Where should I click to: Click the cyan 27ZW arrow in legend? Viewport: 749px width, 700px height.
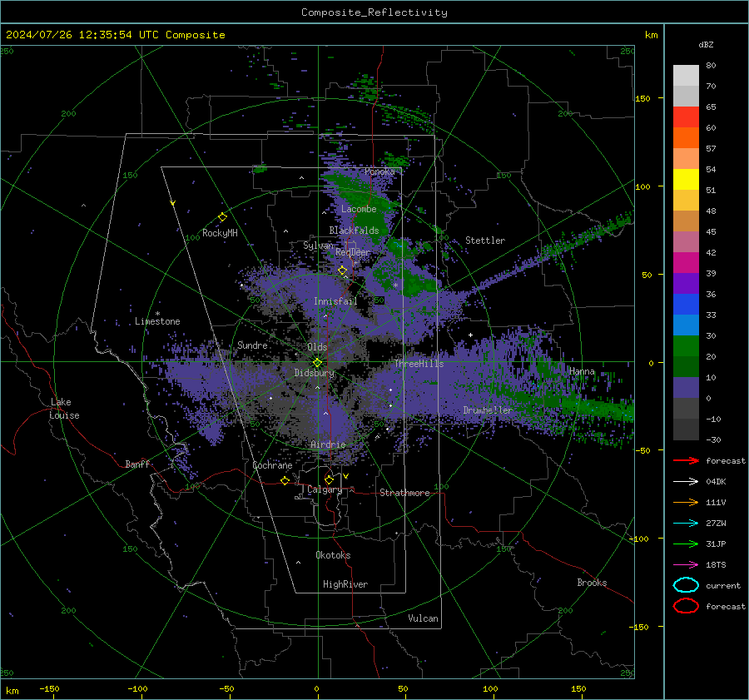click(x=686, y=524)
